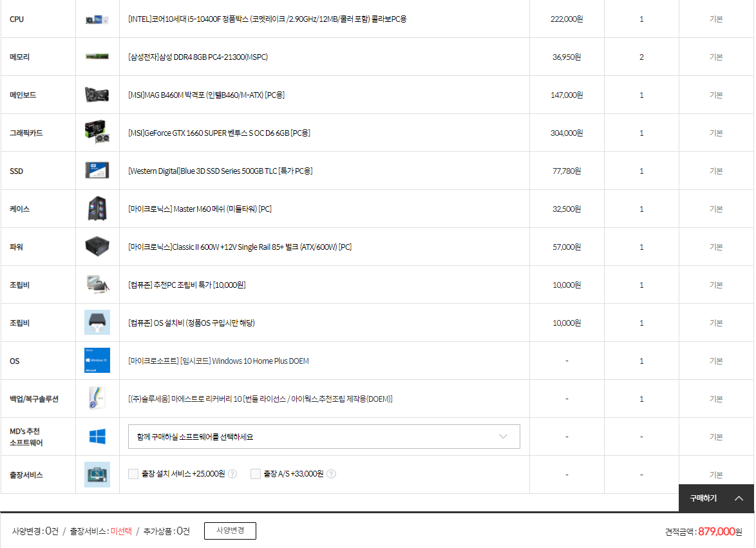Image resolution: width=756 pixels, height=548 pixels.
Task: Open the 함께 구매하실 소프트웨어 dropdown
Action: (324, 437)
